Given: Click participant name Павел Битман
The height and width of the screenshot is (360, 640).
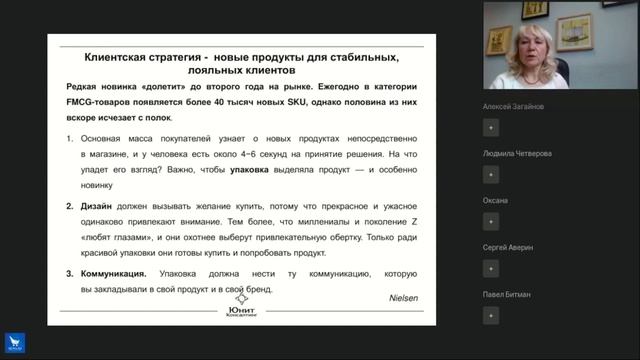Looking at the screenshot, I should [x=507, y=294].
